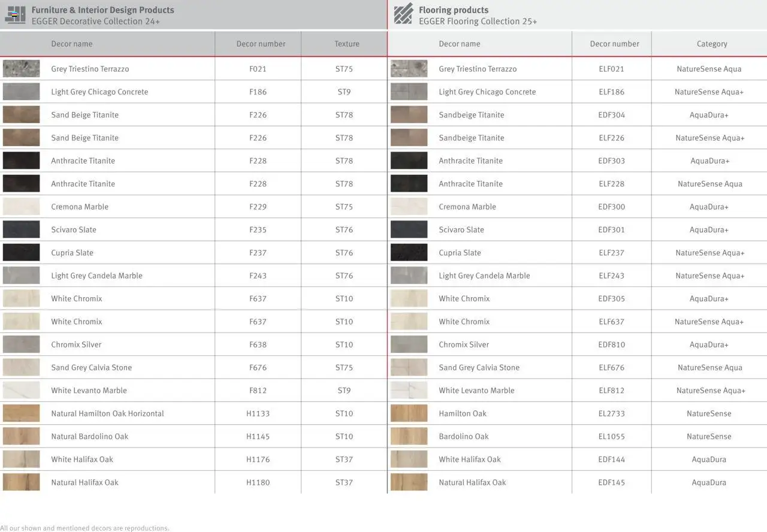Click decor number ELF812
Screen dimensions: 767x532
(611, 391)
